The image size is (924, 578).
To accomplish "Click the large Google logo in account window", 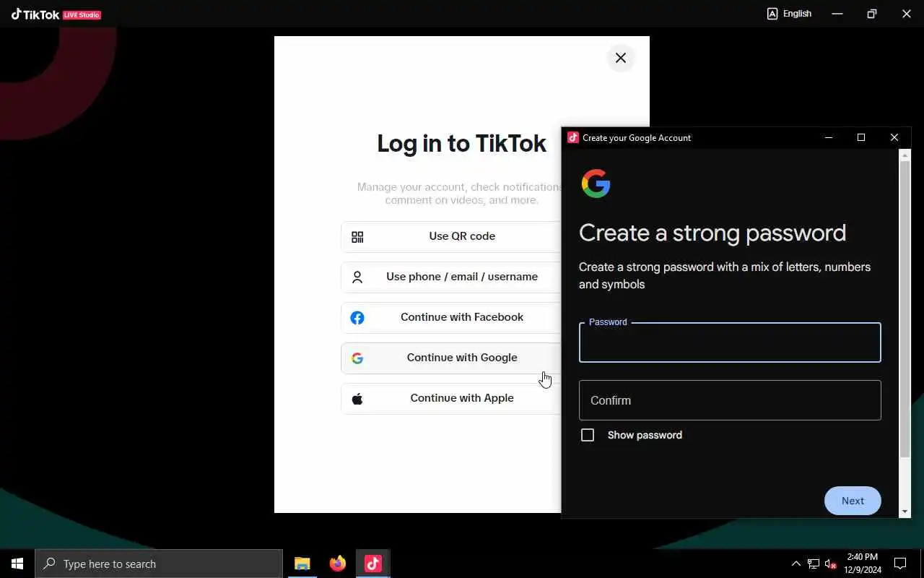I will coord(596,184).
